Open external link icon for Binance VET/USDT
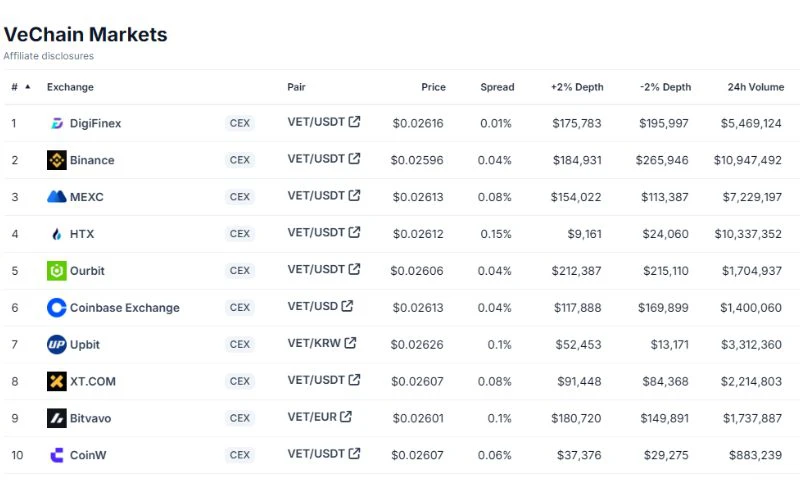800x500 pixels. tap(354, 158)
